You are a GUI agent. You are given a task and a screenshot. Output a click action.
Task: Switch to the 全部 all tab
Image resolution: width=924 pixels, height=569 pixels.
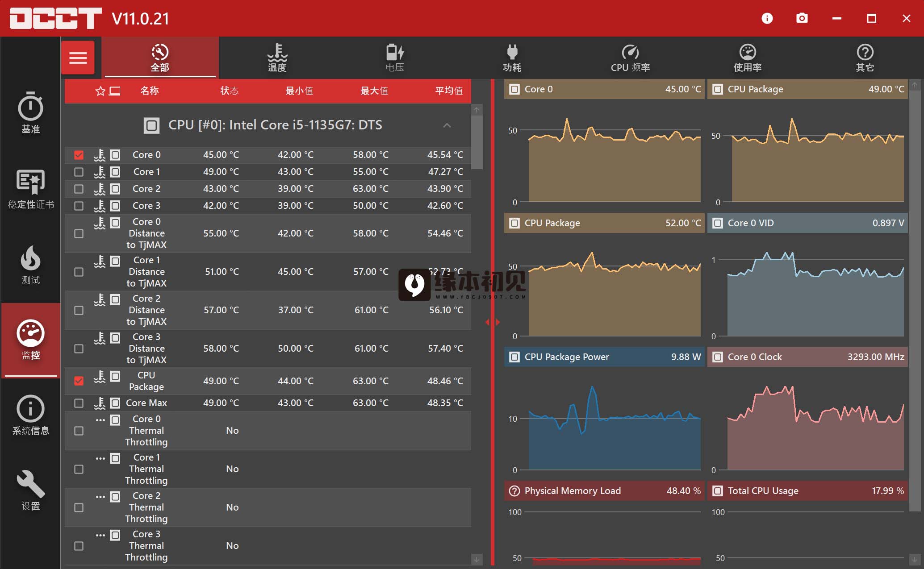[160, 58]
